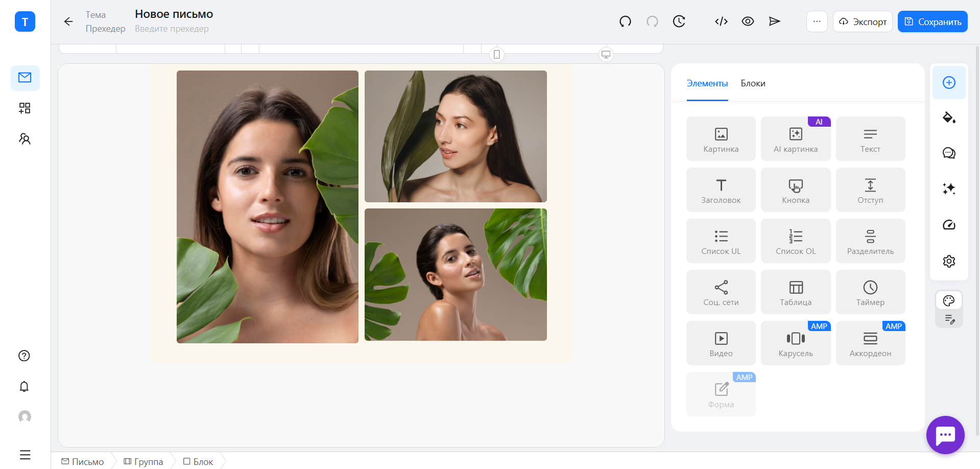Open the comments speech bubble panel
980x469 pixels.
[x=949, y=153]
